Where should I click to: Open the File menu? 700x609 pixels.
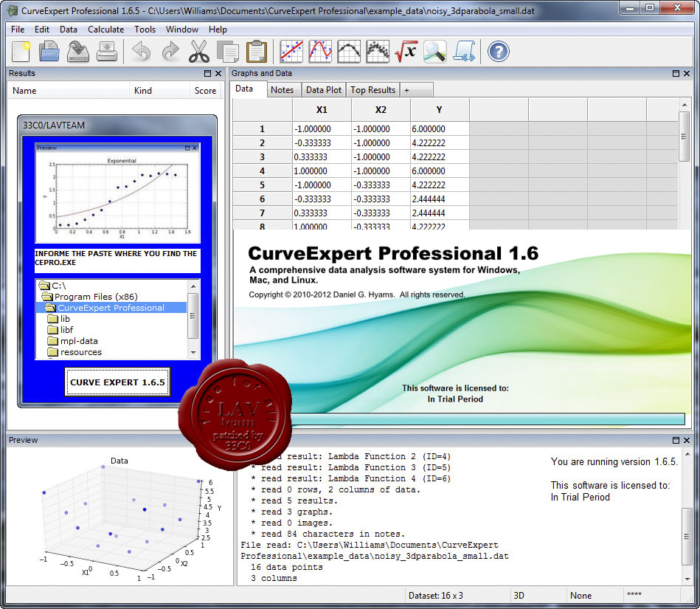pos(18,30)
